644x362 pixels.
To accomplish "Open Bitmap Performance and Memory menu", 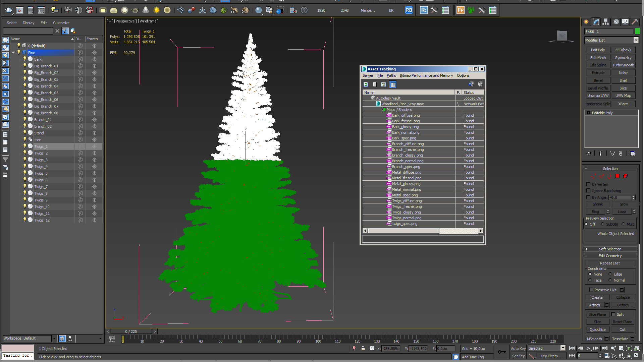I will [426, 76].
